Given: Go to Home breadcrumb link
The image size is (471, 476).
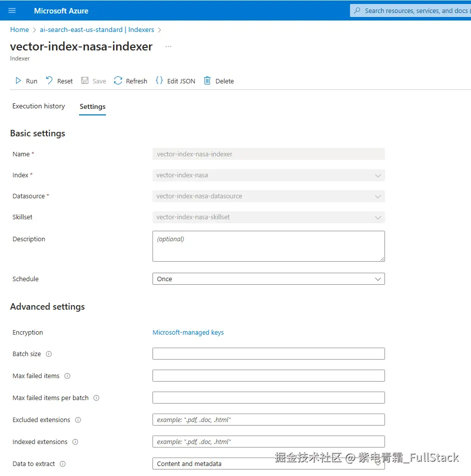Looking at the screenshot, I should tap(19, 30).
